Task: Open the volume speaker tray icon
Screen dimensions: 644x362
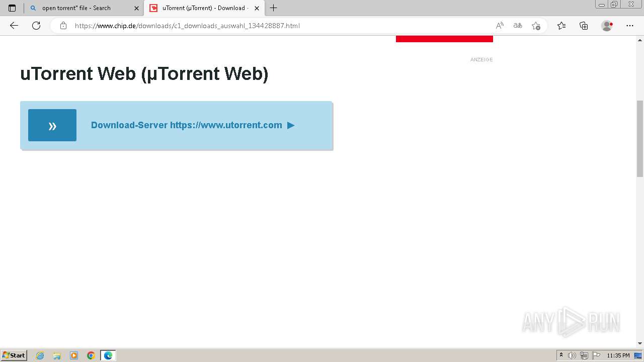Action: coord(572,355)
